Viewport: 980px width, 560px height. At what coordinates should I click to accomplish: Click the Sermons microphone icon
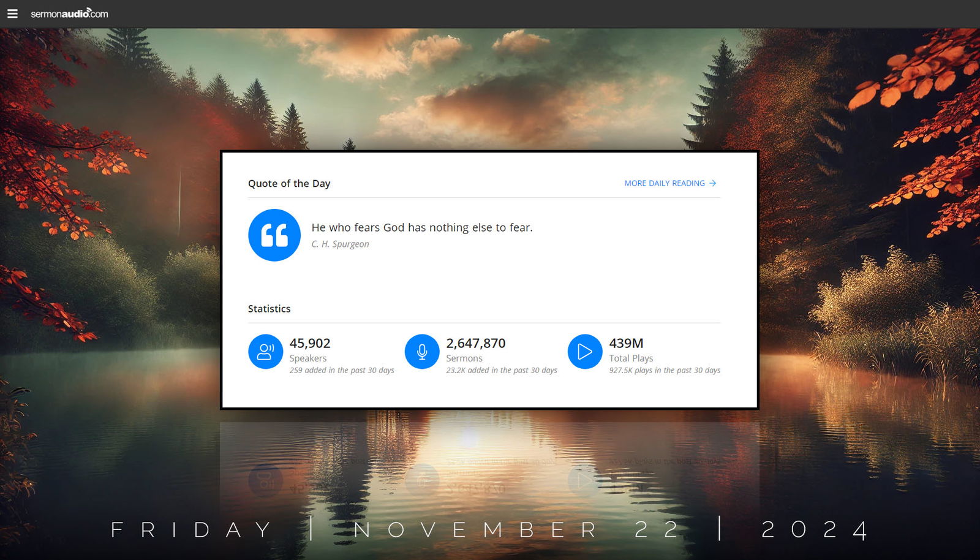pos(422,352)
